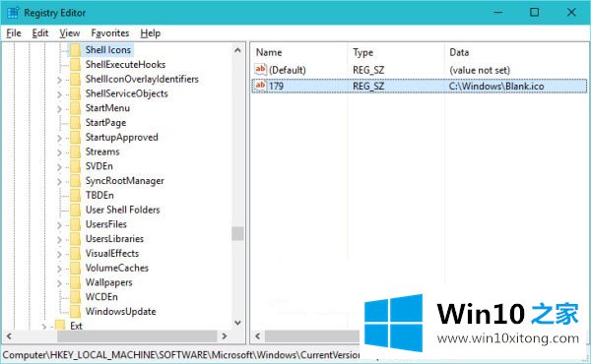The height and width of the screenshot is (364, 591).
Task: Expand the SyncRootManager key
Action: point(59,182)
